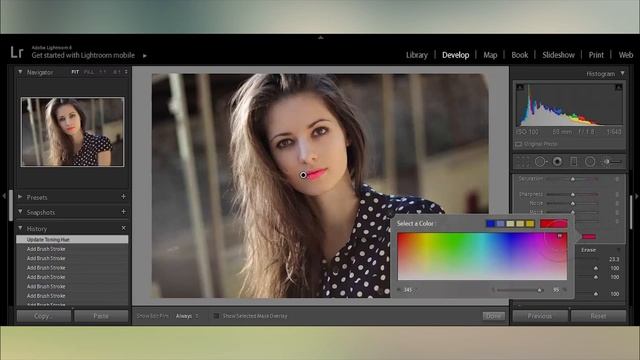Collapse the History panel
The image size is (640, 360).
[20, 228]
